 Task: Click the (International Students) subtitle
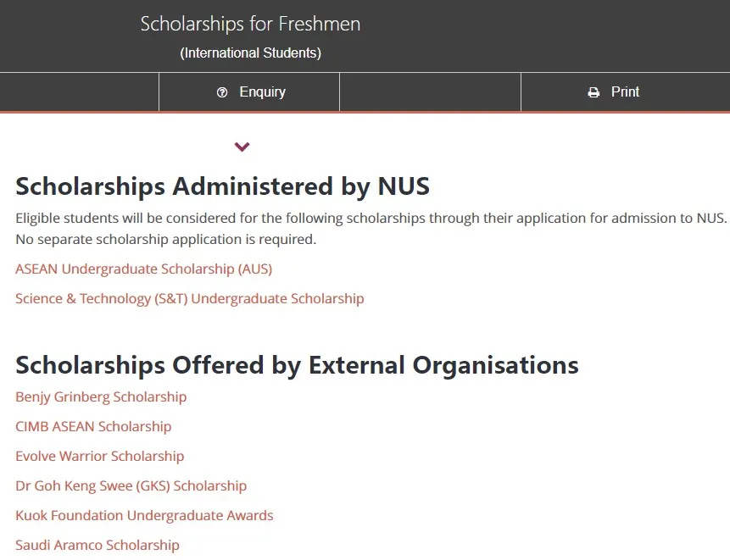click(250, 53)
